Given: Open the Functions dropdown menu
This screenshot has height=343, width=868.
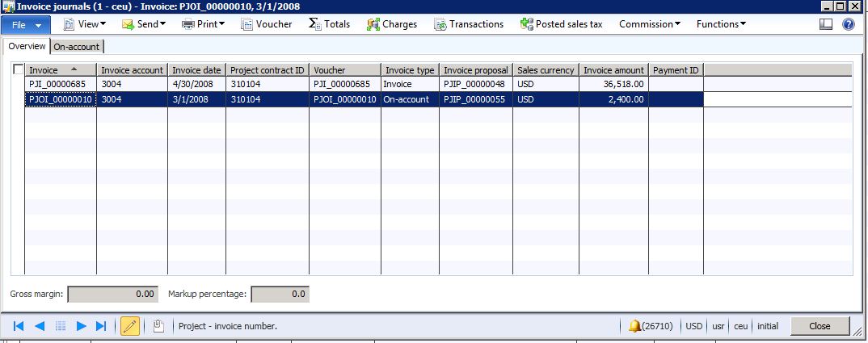Looking at the screenshot, I should 721,24.
